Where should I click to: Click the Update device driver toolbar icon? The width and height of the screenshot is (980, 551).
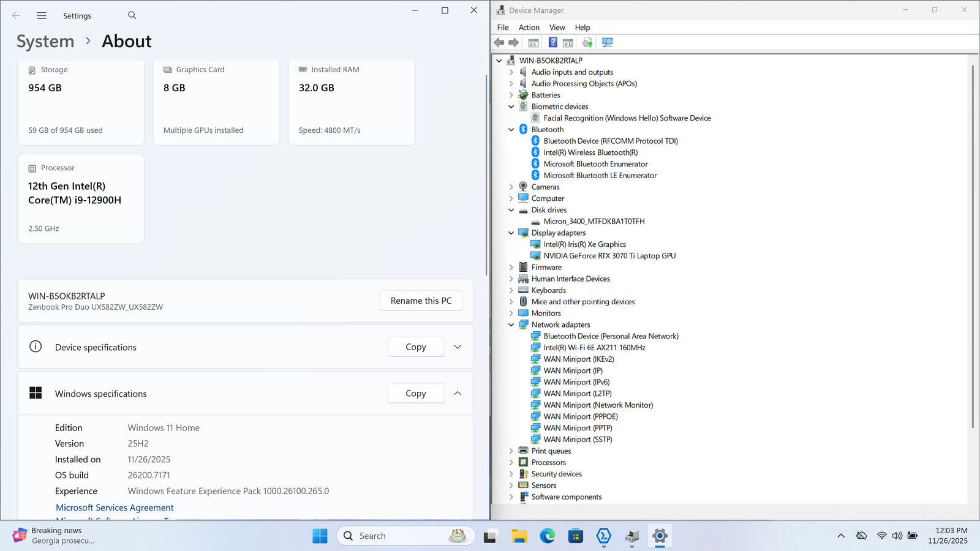pos(587,43)
